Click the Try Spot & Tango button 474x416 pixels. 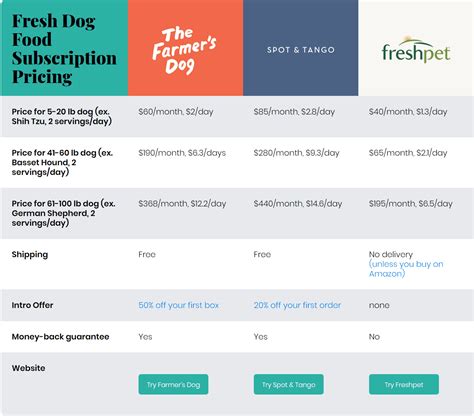(x=289, y=384)
